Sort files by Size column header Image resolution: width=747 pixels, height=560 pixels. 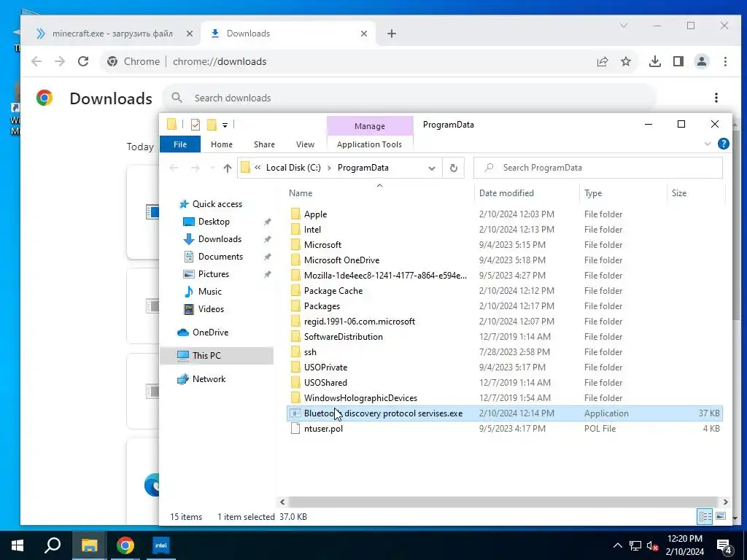tap(695, 192)
